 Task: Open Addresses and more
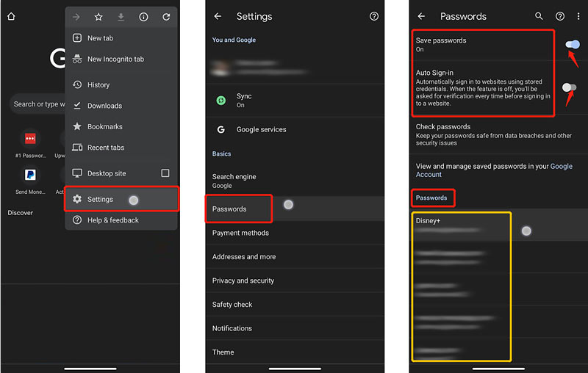[x=295, y=256]
